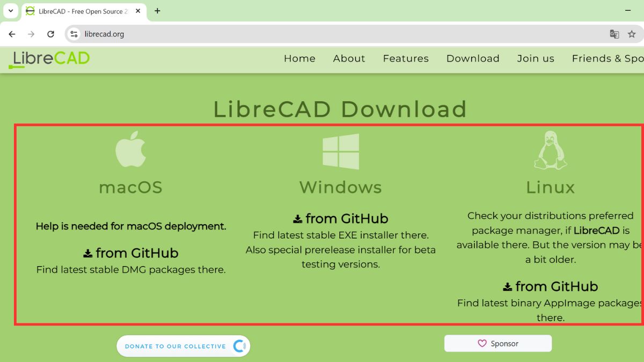
Task: Click 'Find latest stable EXE installer there' text
Action: pos(341,235)
